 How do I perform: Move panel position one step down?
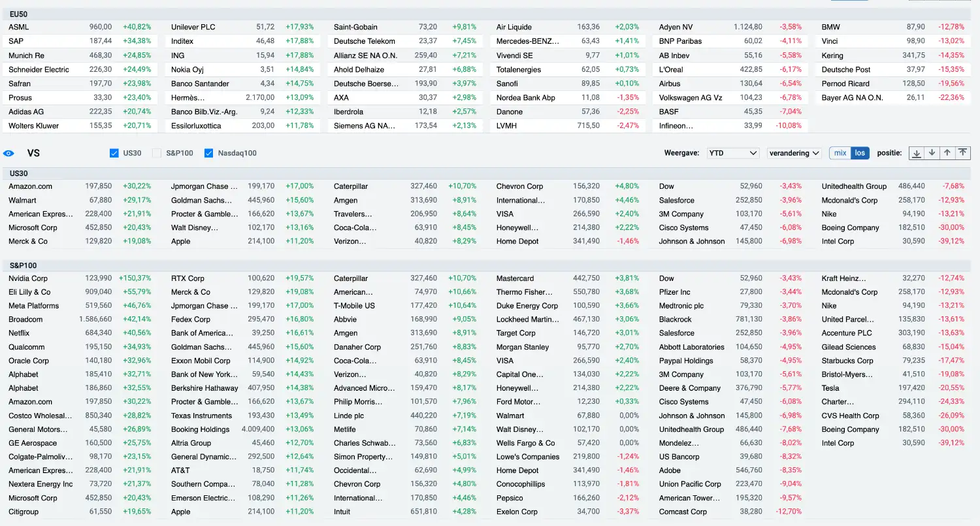click(932, 153)
